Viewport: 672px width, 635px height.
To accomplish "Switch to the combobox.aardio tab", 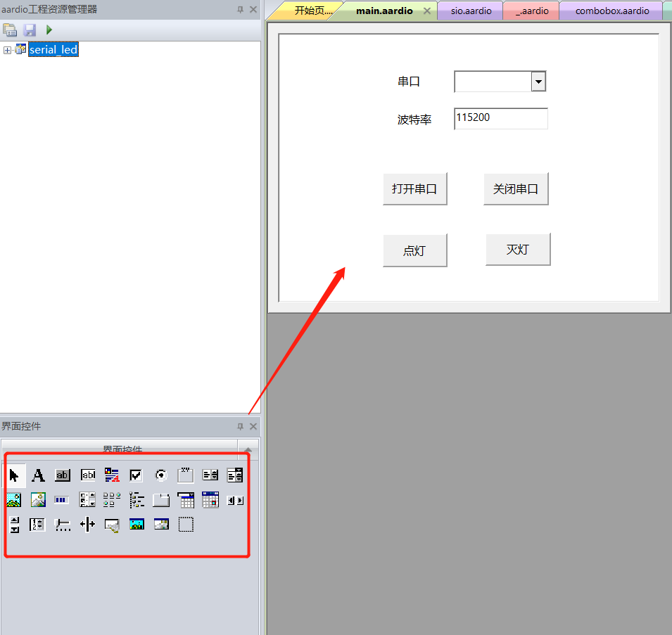I will (611, 11).
